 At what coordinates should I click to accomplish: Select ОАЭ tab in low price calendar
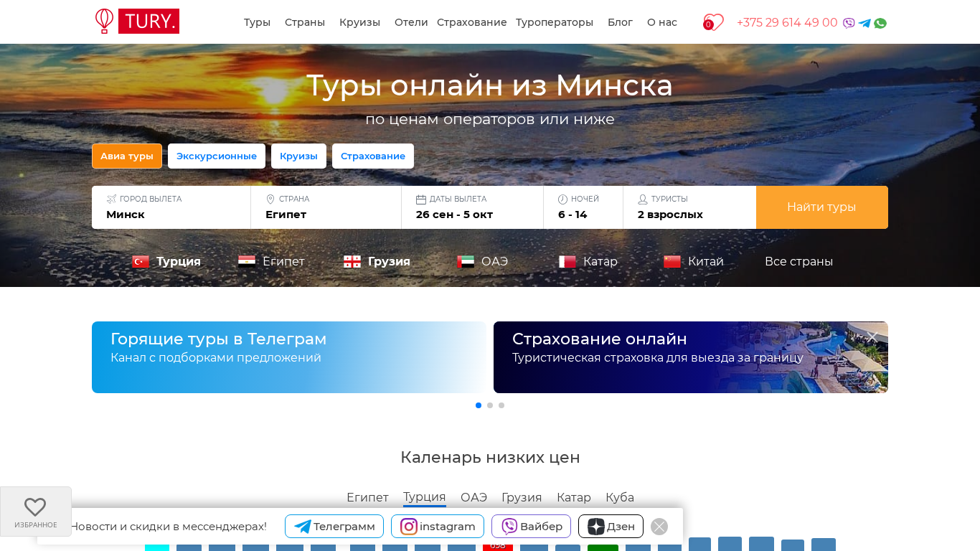click(x=473, y=497)
